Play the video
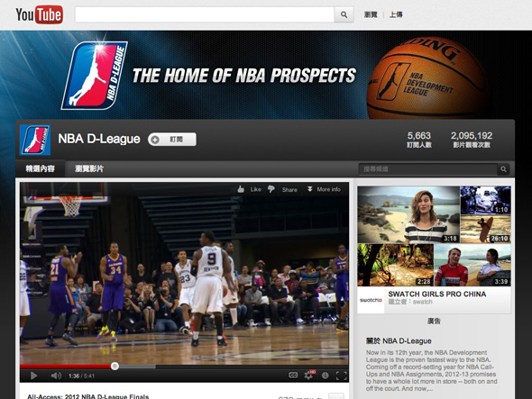Image resolution: width=532 pixels, height=399 pixels. [33, 376]
